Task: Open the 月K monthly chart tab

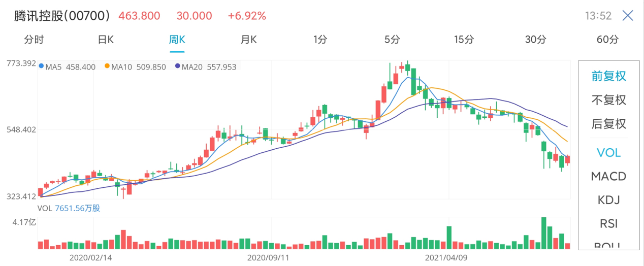Action: (248, 40)
